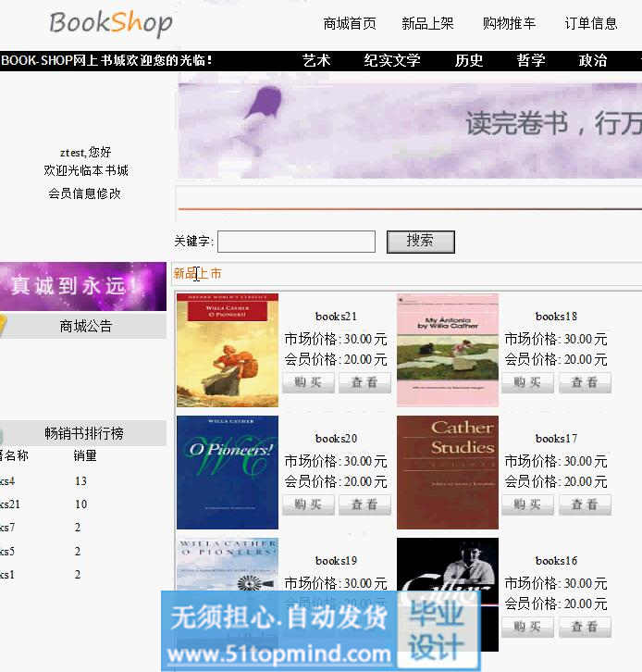Open 商城首页 in the top navigation
This screenshot has width=642, height=672.
tap(350, 23)
